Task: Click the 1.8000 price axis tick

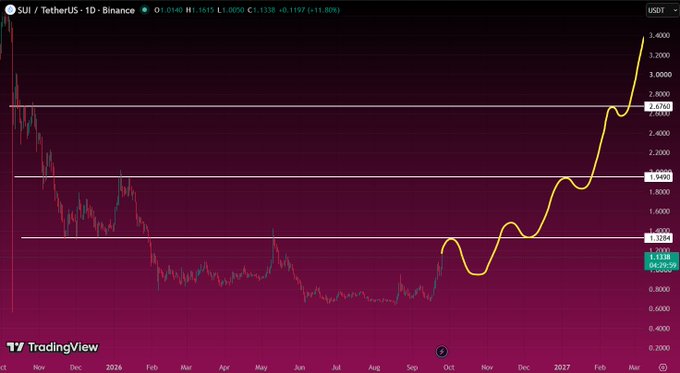Action: (x=659, y=192)
